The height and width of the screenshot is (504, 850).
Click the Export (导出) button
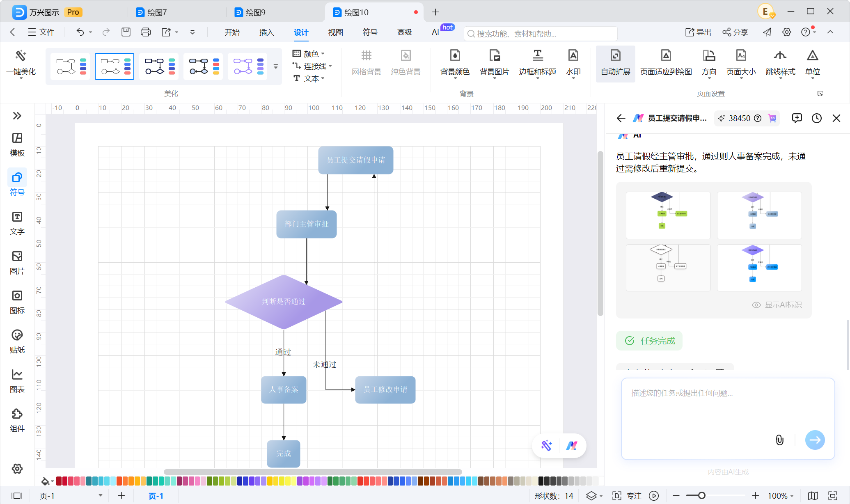click(698, 32)
